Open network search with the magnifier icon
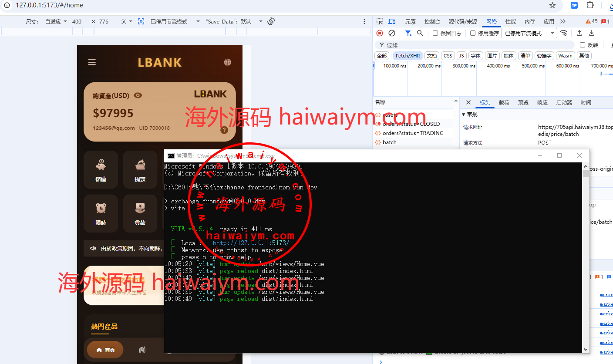This screenshot has height=364, width=613. click(x=420, y=33)
